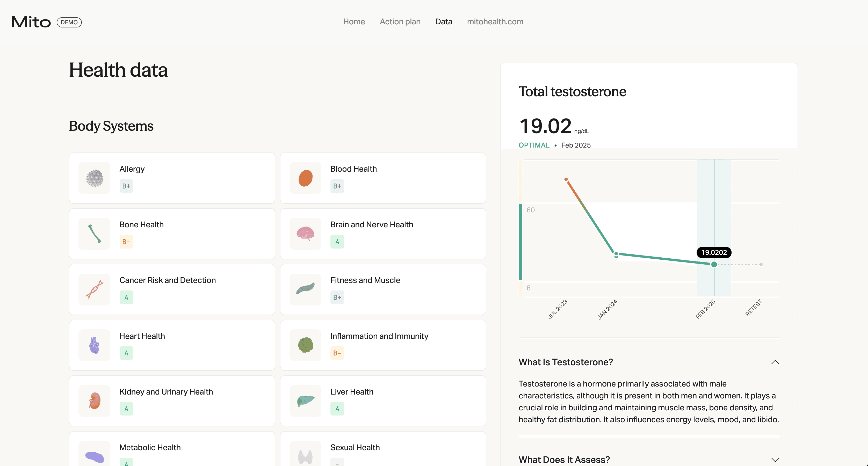Click the Inflammation and Immunity green cell icon
The width and height of the screenshot is (868, 466).
pos(305,345)
